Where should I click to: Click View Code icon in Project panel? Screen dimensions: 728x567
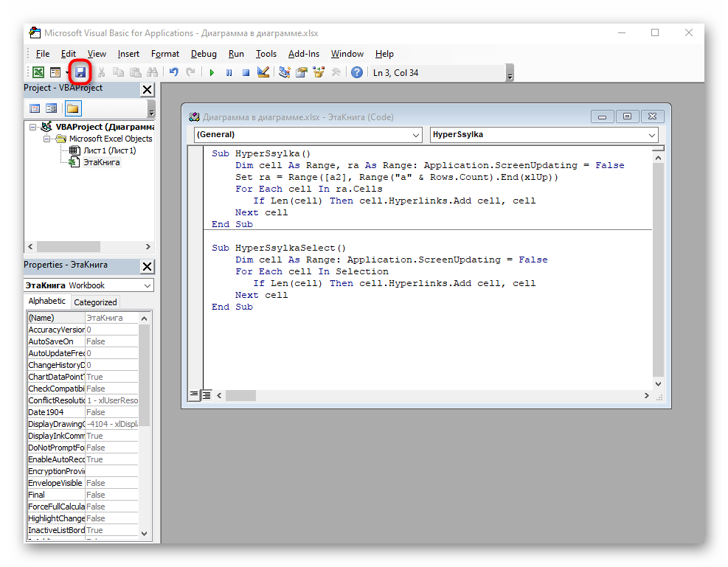(x=35, y=108)
